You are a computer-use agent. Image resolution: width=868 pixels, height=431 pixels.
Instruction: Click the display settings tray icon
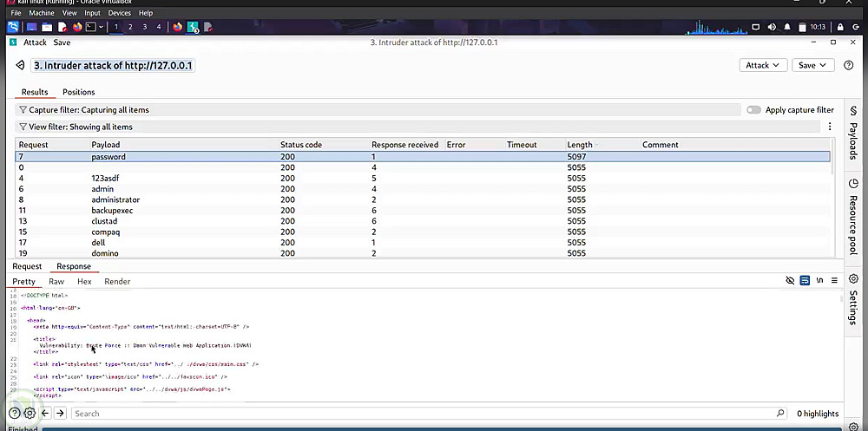point(756,27)
